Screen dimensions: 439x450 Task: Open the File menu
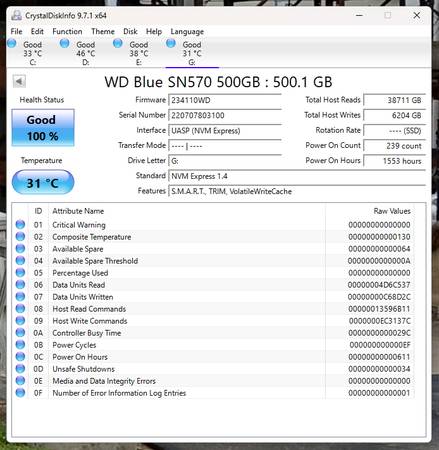(x=16, y=31)
